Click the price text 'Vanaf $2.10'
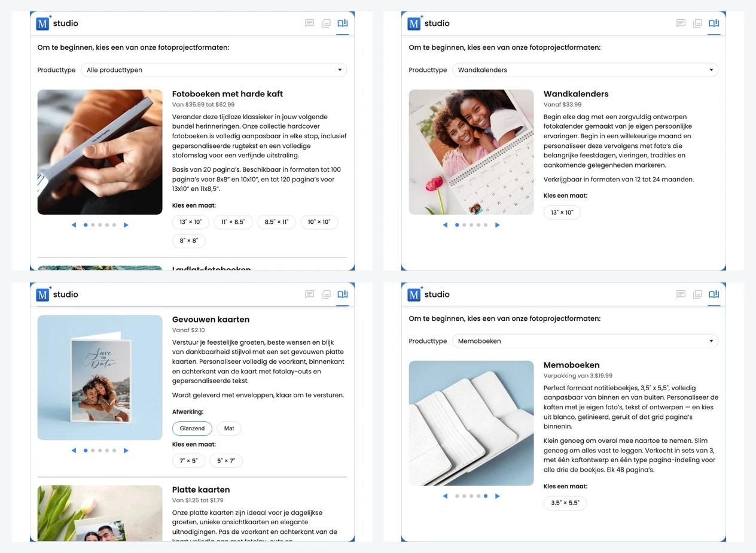This screenshot has width=756, height=553. (188, 330)
